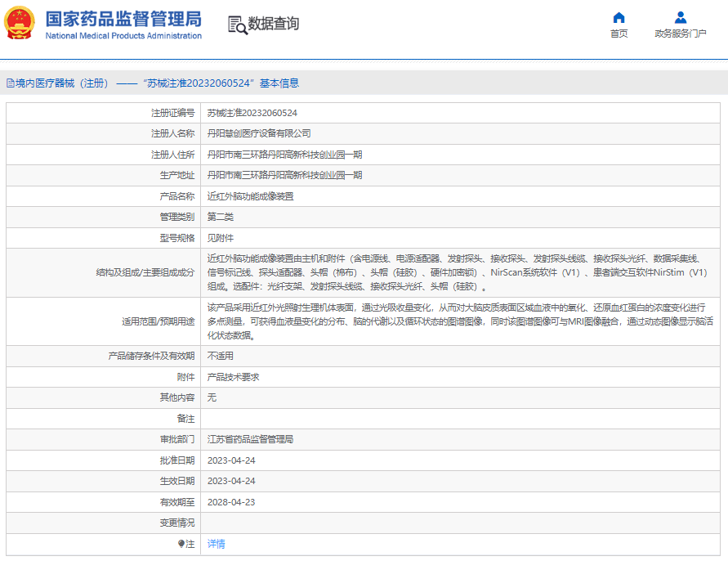The width and height of the screenshot is (728, 561).
Task: Click the 备注 label
Action: click(185, 419)
